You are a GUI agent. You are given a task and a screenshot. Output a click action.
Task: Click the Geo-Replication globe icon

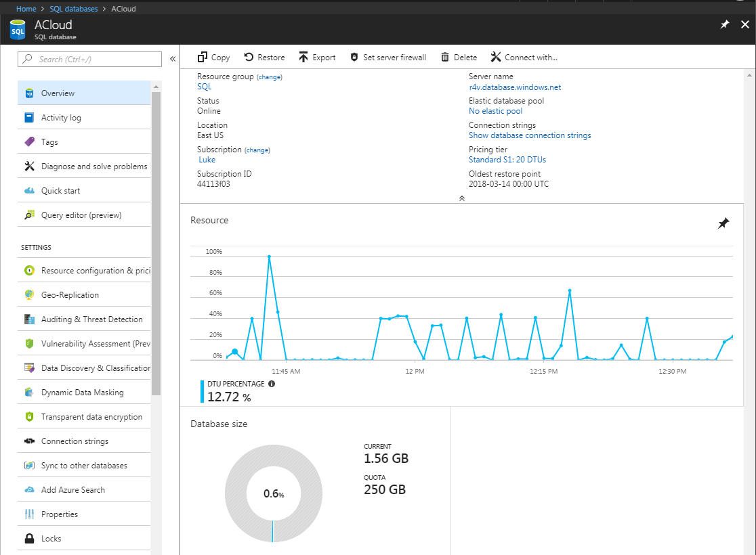pyautogui.click(x=29, y=294)
